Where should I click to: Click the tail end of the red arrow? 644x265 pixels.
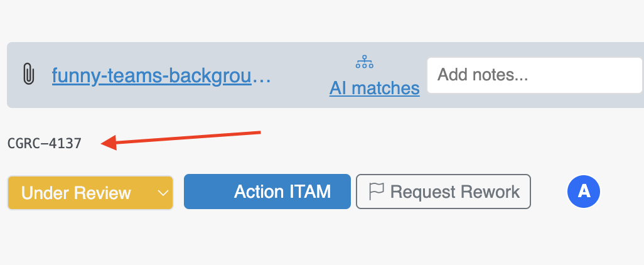point(258,132)
